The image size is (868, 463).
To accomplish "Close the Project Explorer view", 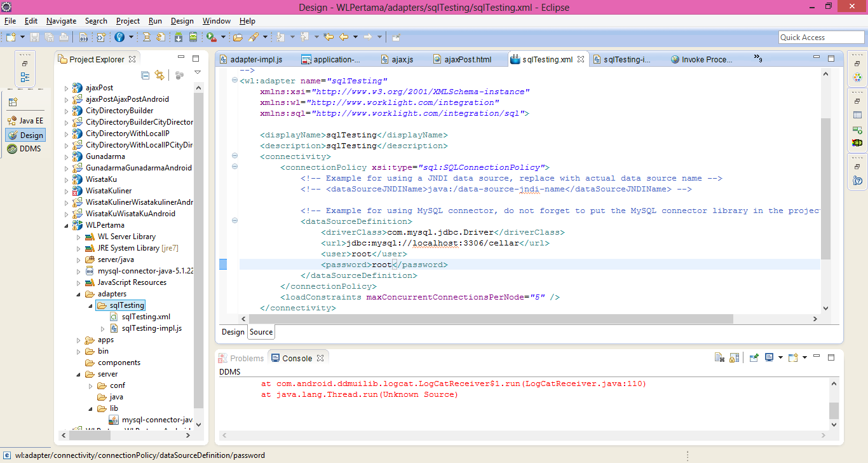I will [132, 59].
